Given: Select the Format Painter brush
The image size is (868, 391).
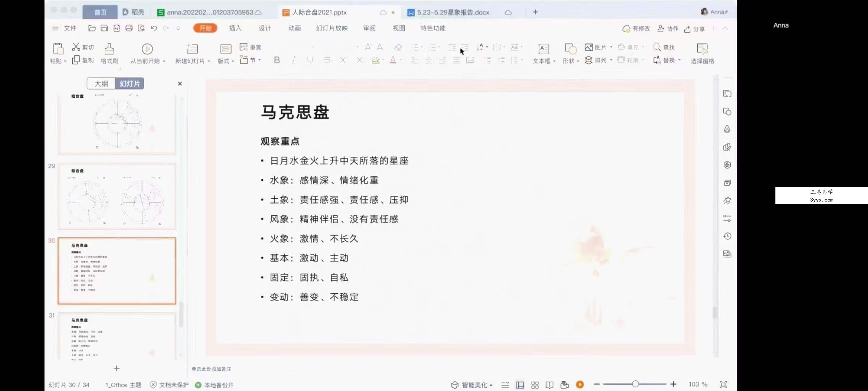Looking at the screenshot, I should [x=109, y=49].
